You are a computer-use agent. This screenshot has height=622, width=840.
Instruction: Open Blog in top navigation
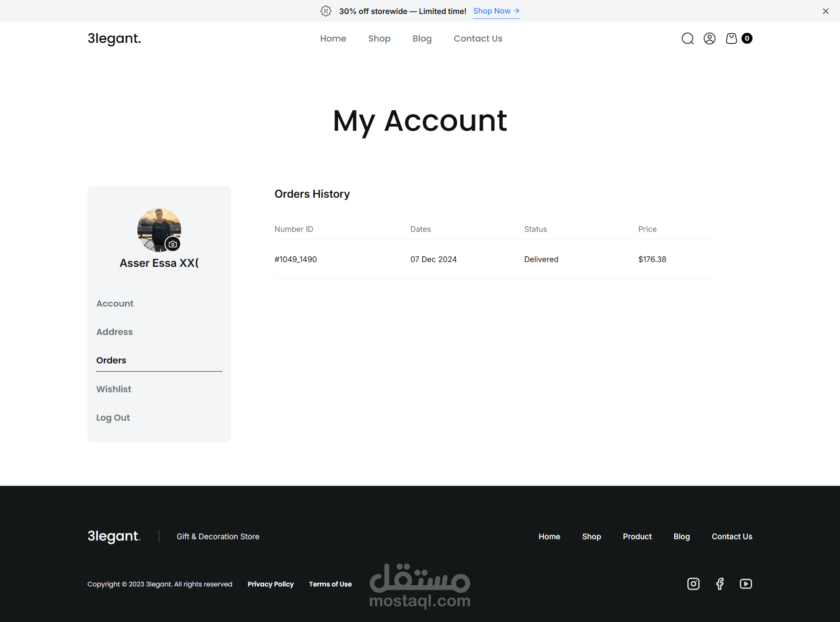point(422,38)
